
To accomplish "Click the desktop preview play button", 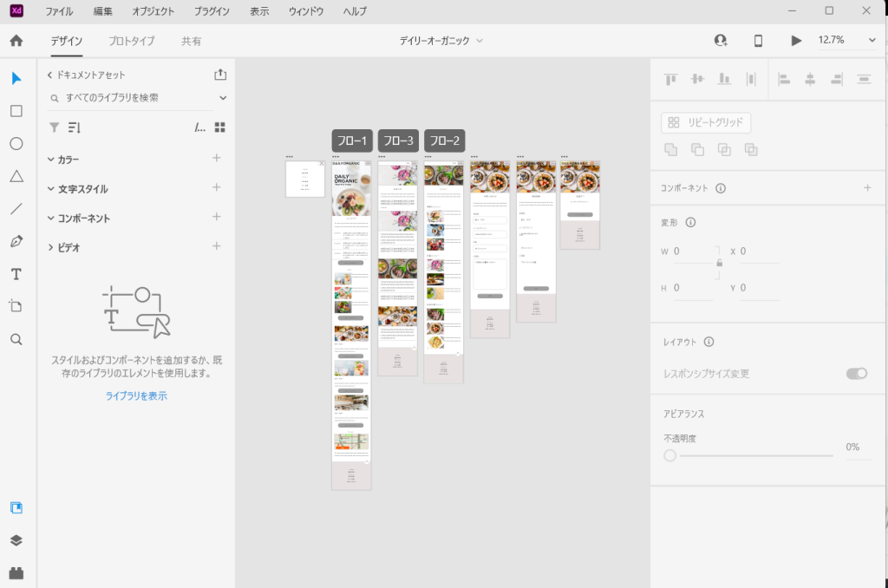I will coord(796,41).
